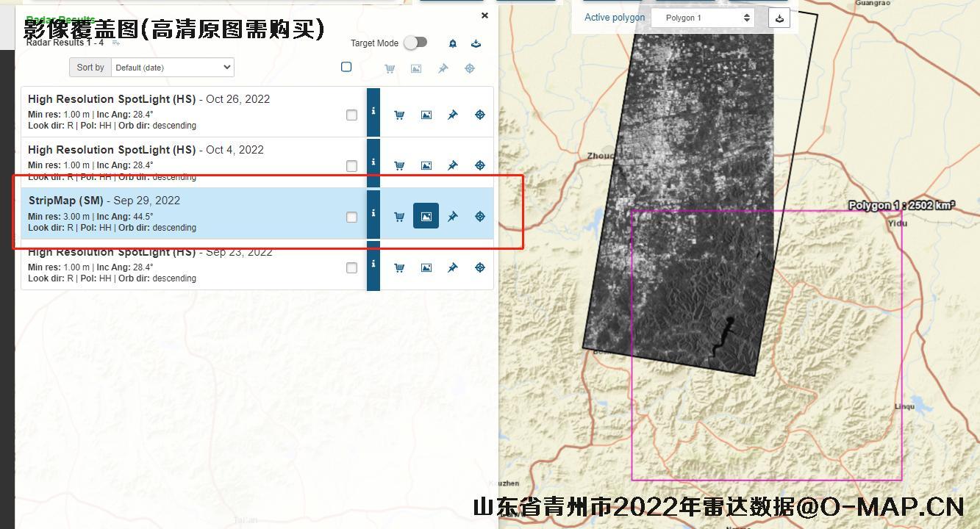The image size is (980, 529).
Task: Pin the Sep 23, 2022 SpotLight result
Action: 453,267
